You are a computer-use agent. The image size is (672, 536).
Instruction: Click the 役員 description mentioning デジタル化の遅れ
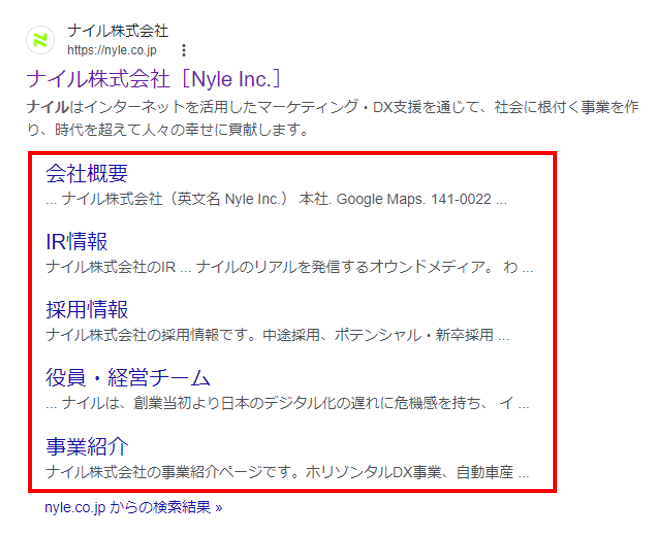287,403
